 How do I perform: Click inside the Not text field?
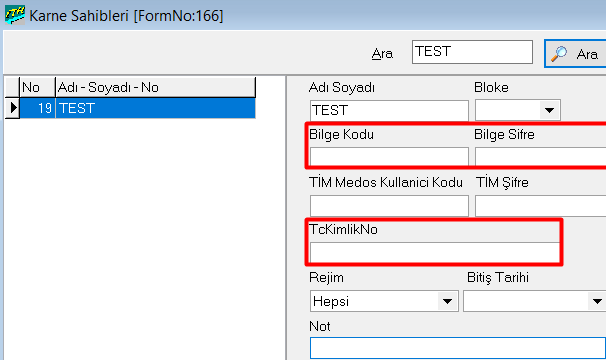click(458, 348)
